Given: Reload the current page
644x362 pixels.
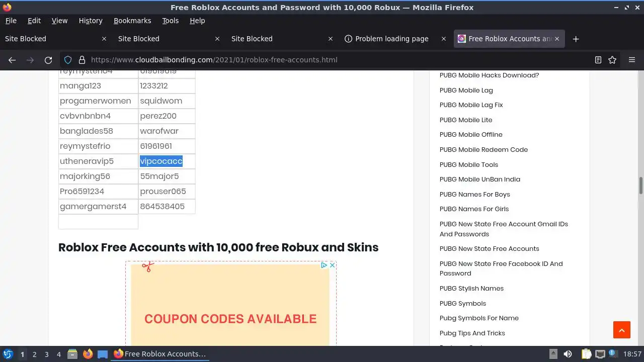Looking at the screenshot, I should pyautogui.click(x=48, y=60).
